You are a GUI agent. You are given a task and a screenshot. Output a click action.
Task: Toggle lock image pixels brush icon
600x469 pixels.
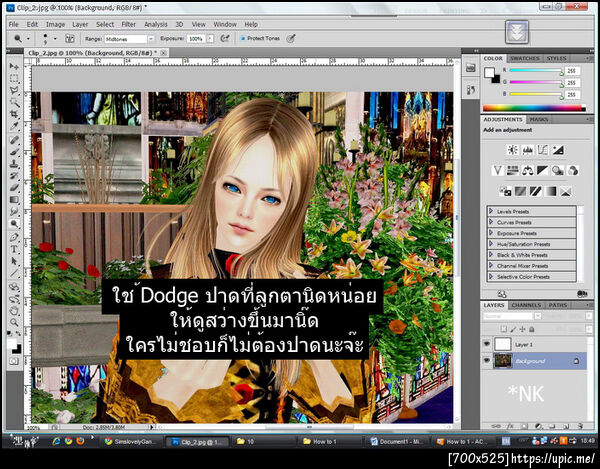pyautogui.click(x=513, y=329)
